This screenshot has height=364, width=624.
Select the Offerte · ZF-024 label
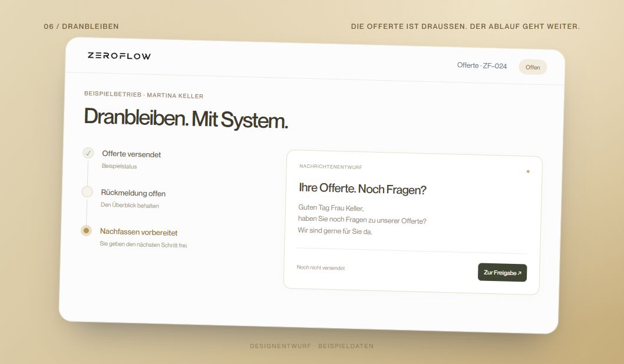482,65
